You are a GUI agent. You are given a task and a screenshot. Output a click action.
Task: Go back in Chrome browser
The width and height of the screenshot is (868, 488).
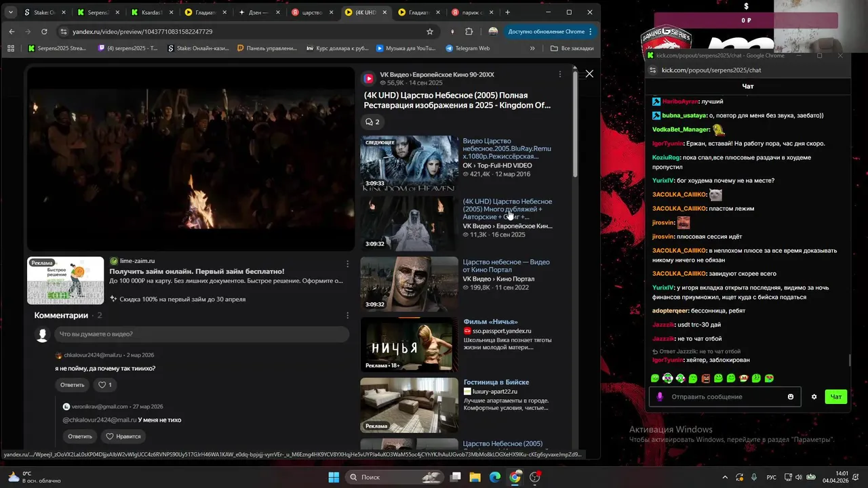pyautogui.click(x=12, y=31)
